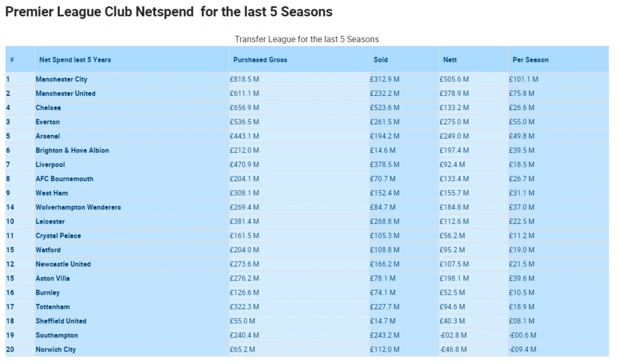Select the Manchester United row name
The height and width of the screenshot is (364, 618).
[66, 93]
